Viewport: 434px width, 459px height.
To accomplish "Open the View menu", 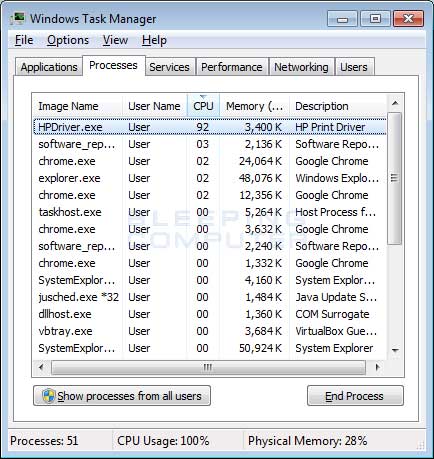I will click(x=115, y=40).
